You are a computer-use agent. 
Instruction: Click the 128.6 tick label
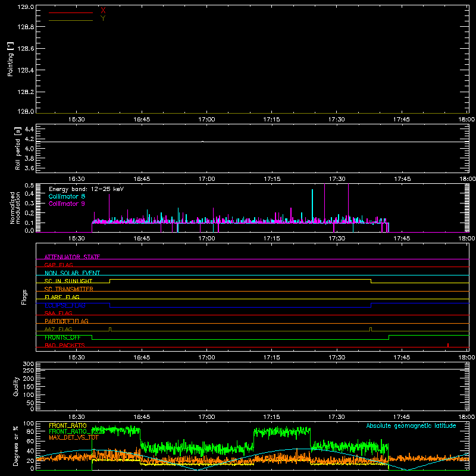pos(26,49)
